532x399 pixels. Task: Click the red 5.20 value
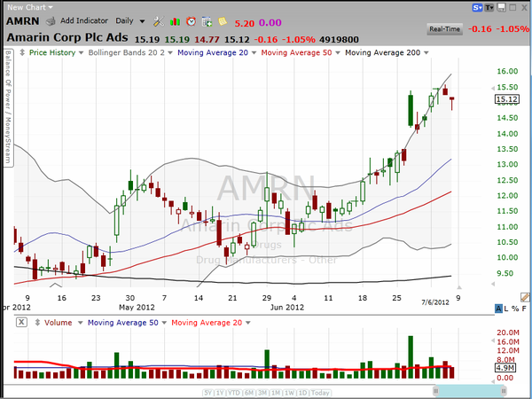(245, 23)
